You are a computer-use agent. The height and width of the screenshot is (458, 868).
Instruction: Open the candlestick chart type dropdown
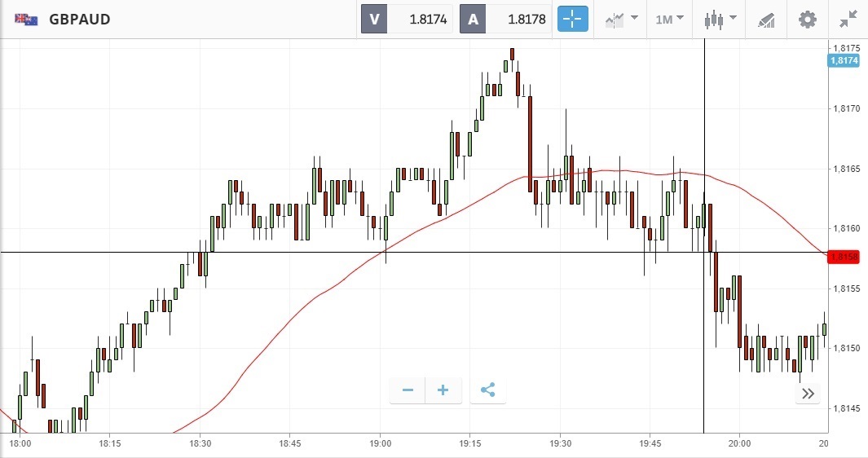tap(720, 19)
